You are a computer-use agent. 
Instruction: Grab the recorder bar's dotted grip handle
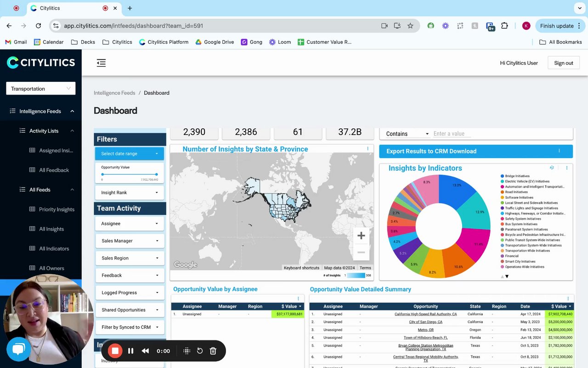pos(187,351)
